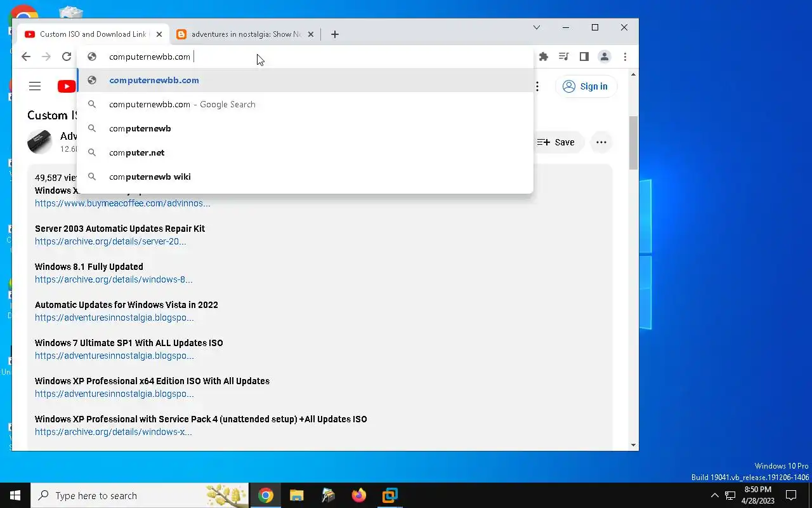
Task: Toggle the Chrome side panel icon
Action: coord(584,57)
